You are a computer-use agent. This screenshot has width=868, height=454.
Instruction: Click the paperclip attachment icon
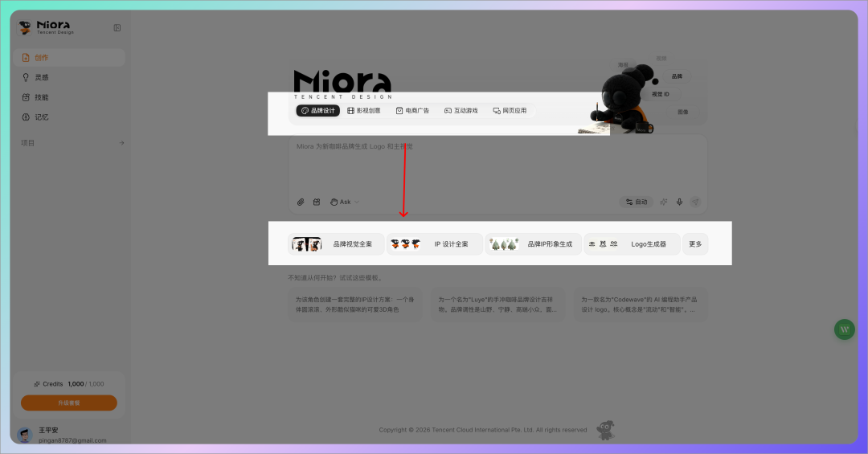[x=301, y=202]
